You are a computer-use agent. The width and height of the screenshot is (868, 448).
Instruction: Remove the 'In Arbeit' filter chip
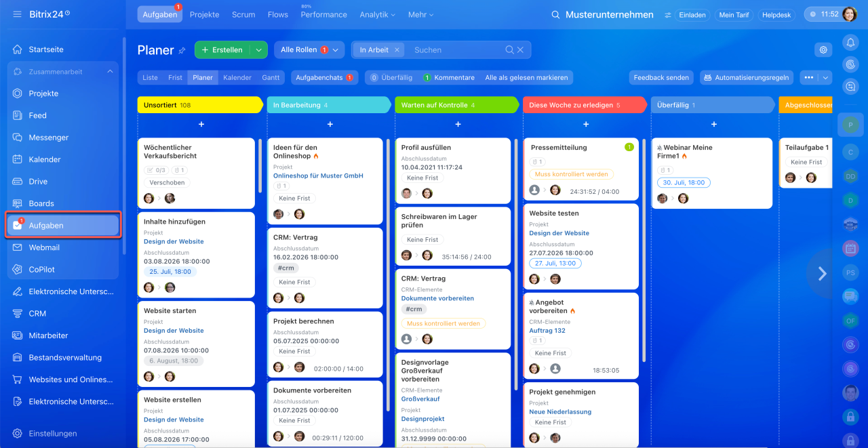click(397, 49)
